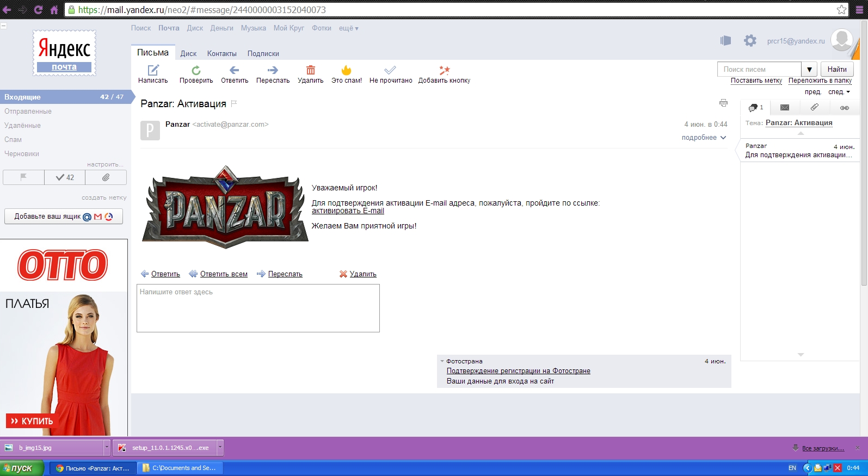Open след. navigation dropdown arrow
The height and width of the screenshot is (476, 868).
coord(848,92)
